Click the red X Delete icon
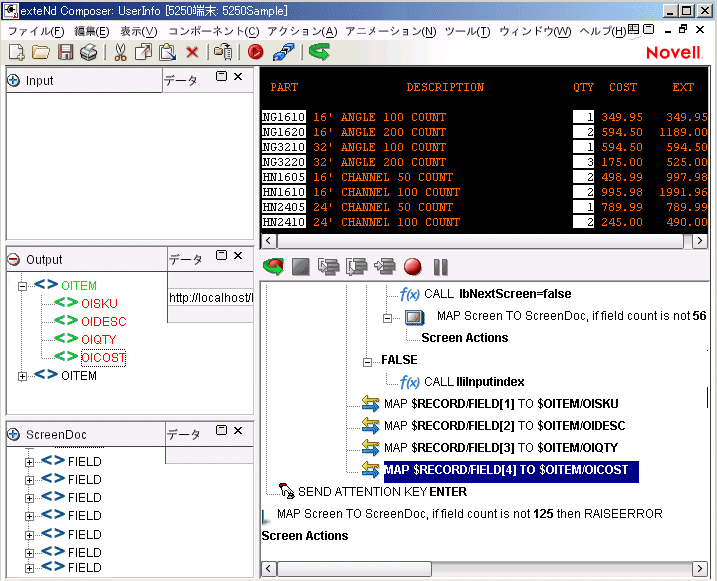Image resolution: width=717 pixels, height=581 pixels. click(192, 52)
